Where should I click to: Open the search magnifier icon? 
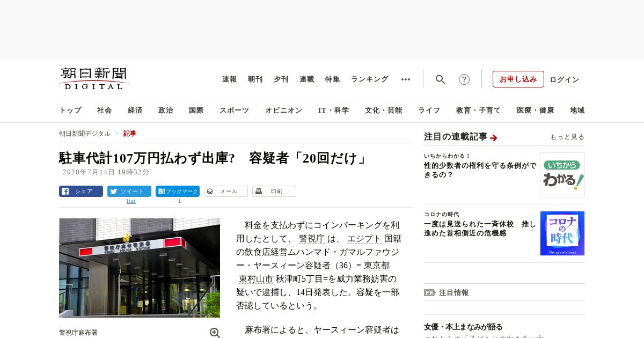point(440,79)
